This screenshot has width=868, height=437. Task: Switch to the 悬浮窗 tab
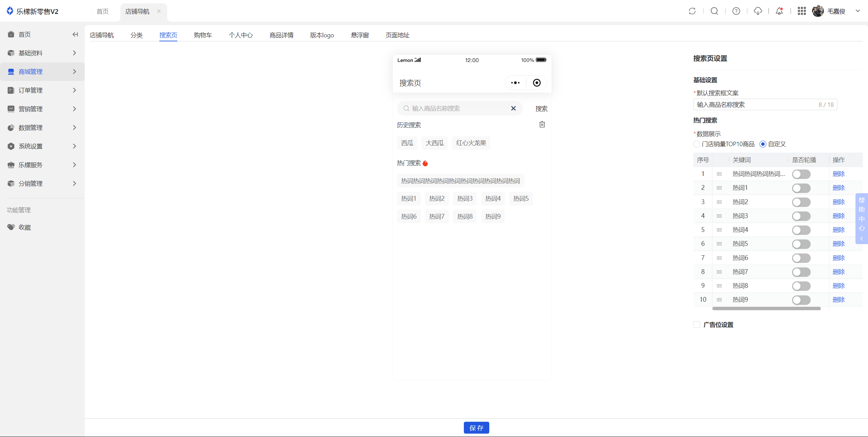point(360,35)
